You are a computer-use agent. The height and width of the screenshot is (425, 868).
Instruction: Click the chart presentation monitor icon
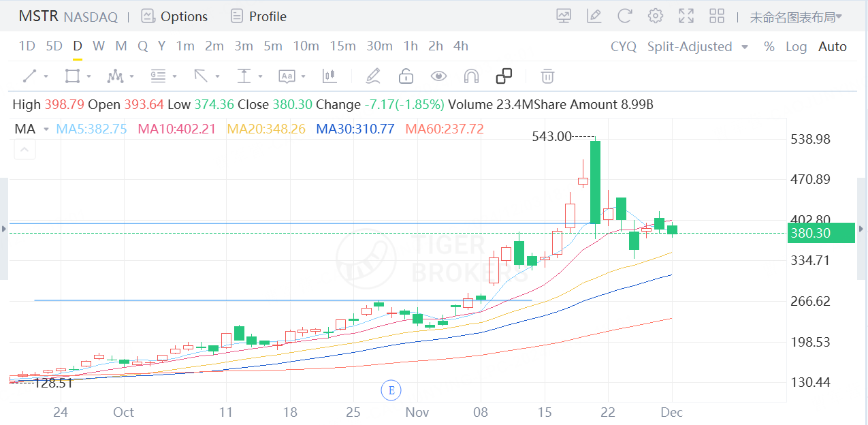tap(564, 16)
